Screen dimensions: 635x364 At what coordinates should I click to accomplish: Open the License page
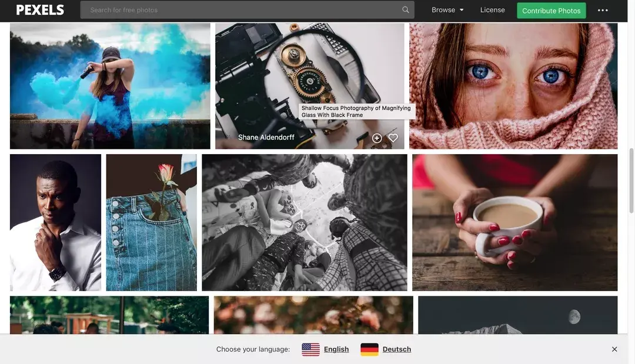(493, 10)
